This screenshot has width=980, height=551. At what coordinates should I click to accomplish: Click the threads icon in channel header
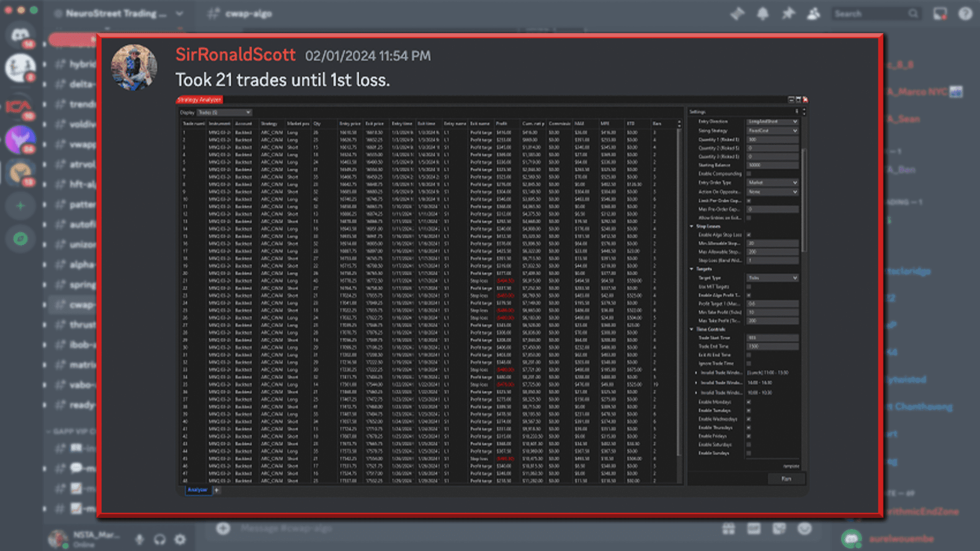(x=737, y=14)
